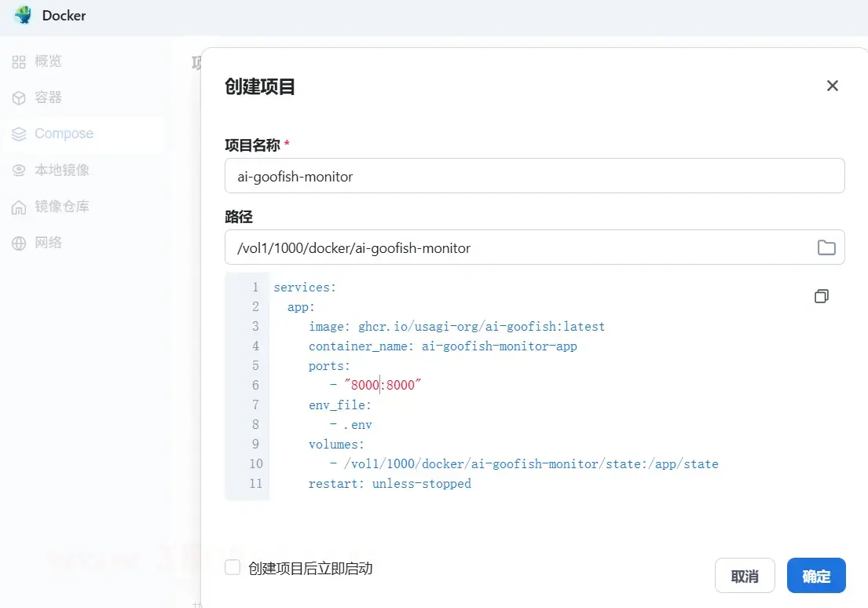Click the 概览 overview grid icon

click(19, 61)
